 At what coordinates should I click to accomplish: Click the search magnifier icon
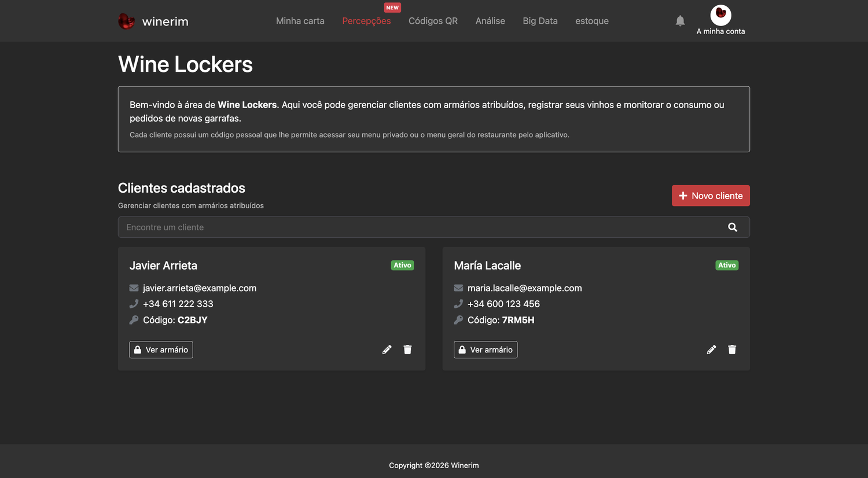(733, 227)
